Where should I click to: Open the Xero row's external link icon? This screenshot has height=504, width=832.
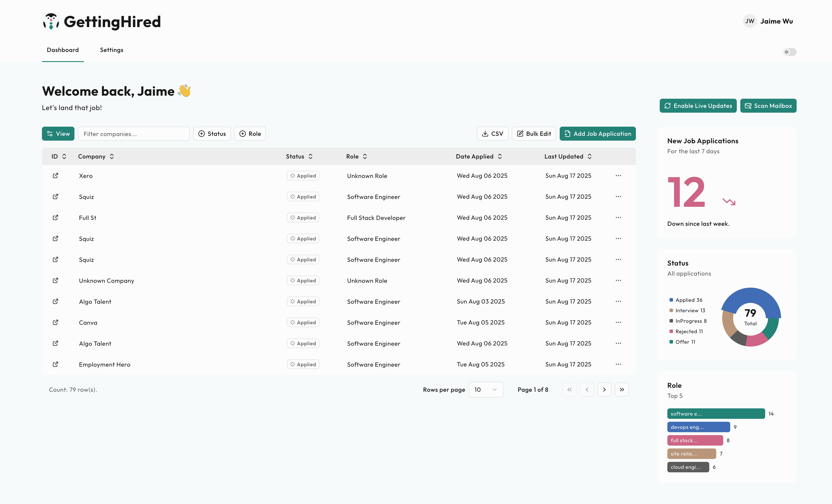tap(55, 176)
